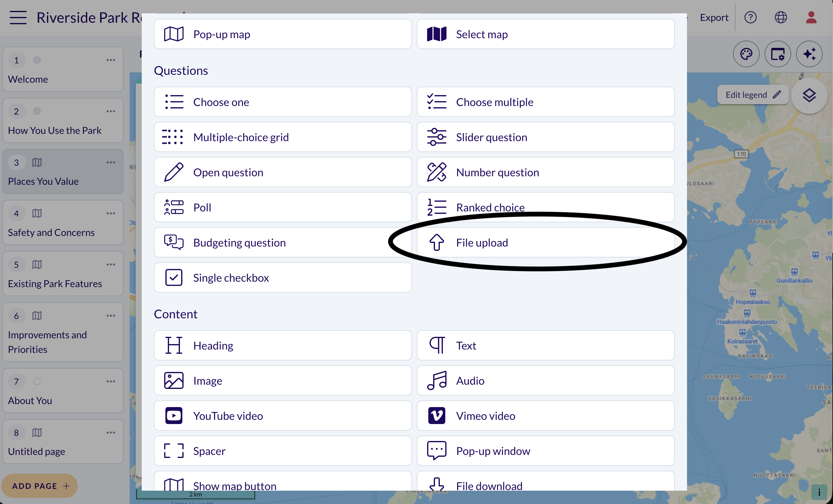Add a Budgeting question
This screenshot has height=504, width=833.
coord(283,243)
